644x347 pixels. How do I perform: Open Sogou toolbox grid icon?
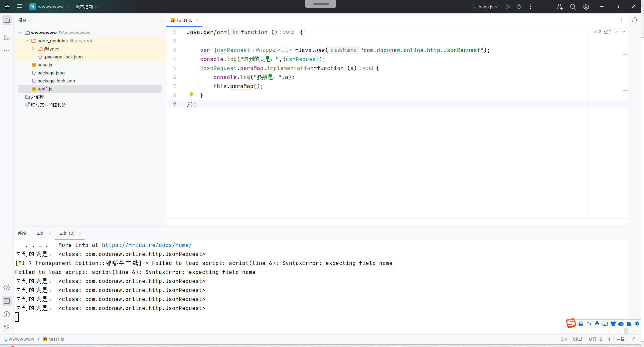[629, 324]
